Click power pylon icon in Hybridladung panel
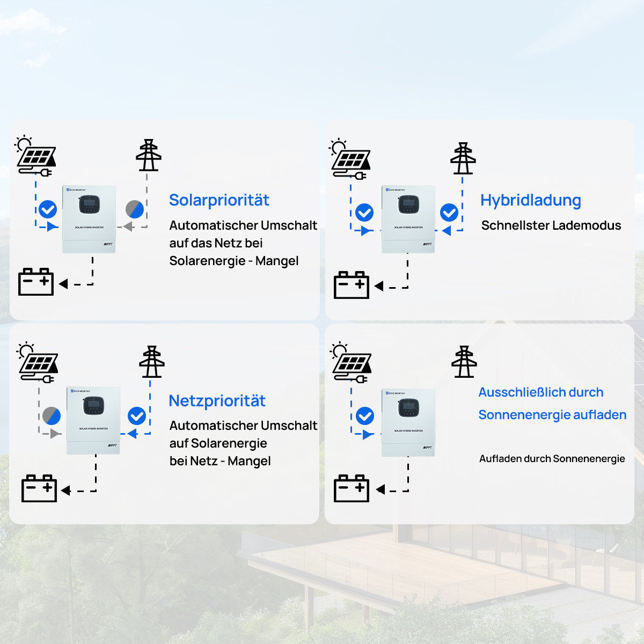The width and height of the screenshot is (644, 644). pyautogui.click(x=463, y=159)
